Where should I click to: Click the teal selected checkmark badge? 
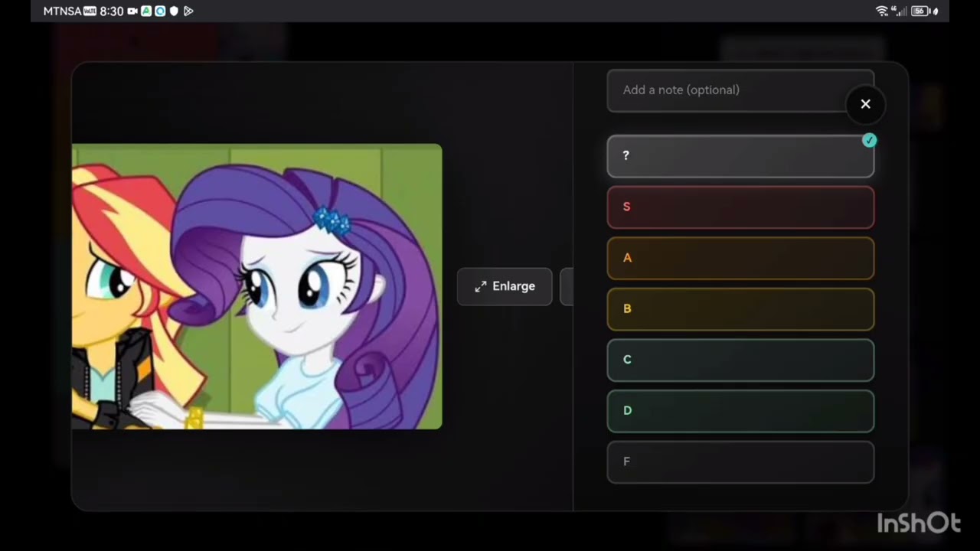coord(869,140)
